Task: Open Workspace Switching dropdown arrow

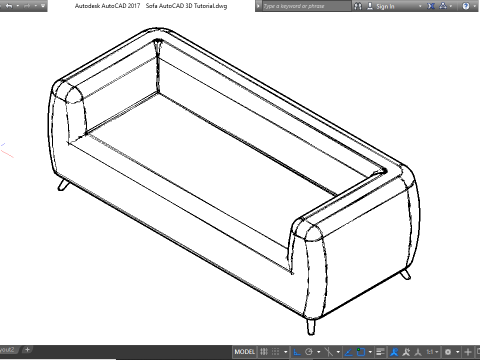Action: click(458, 352)
